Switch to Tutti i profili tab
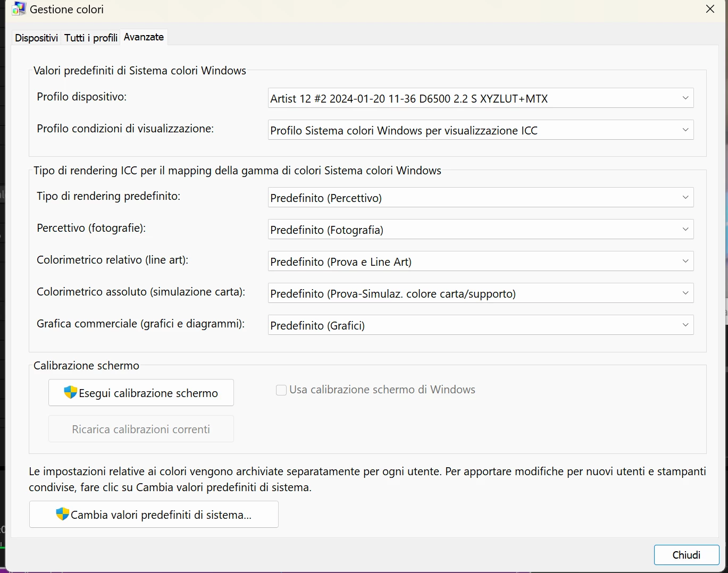Viewport: 728px width, 573px height. (x=91, y=38)
